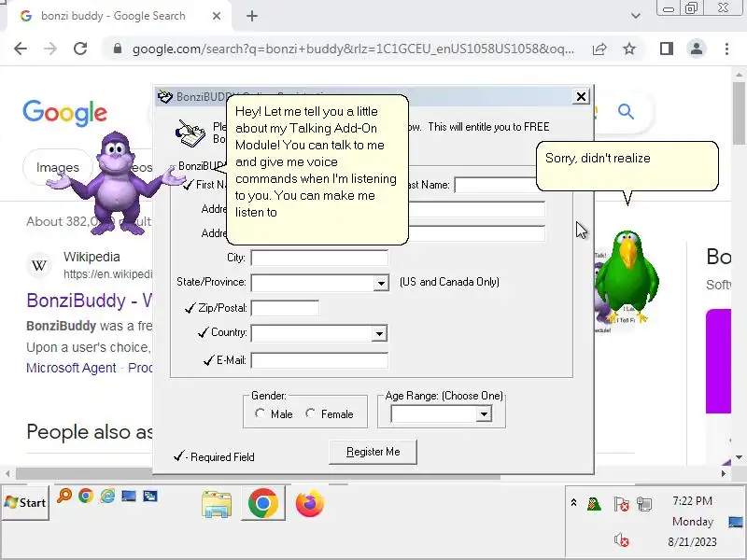This screenshot has width=747, height=560.
Task: Click the network tray icon
Action: click(644, 504)
